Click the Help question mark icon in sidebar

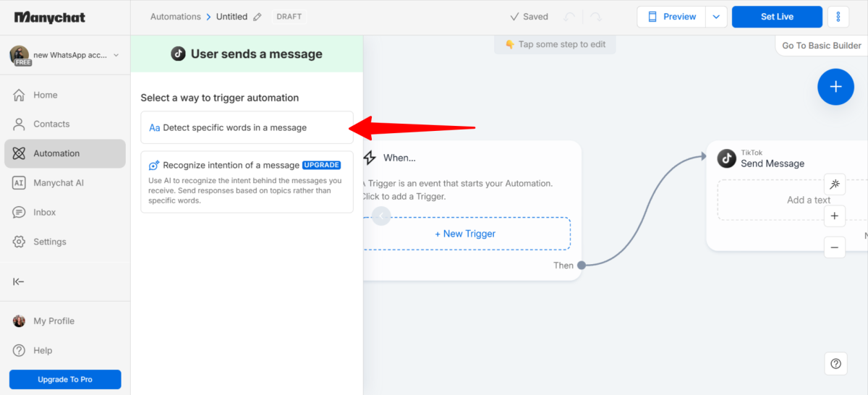(20, 350)
